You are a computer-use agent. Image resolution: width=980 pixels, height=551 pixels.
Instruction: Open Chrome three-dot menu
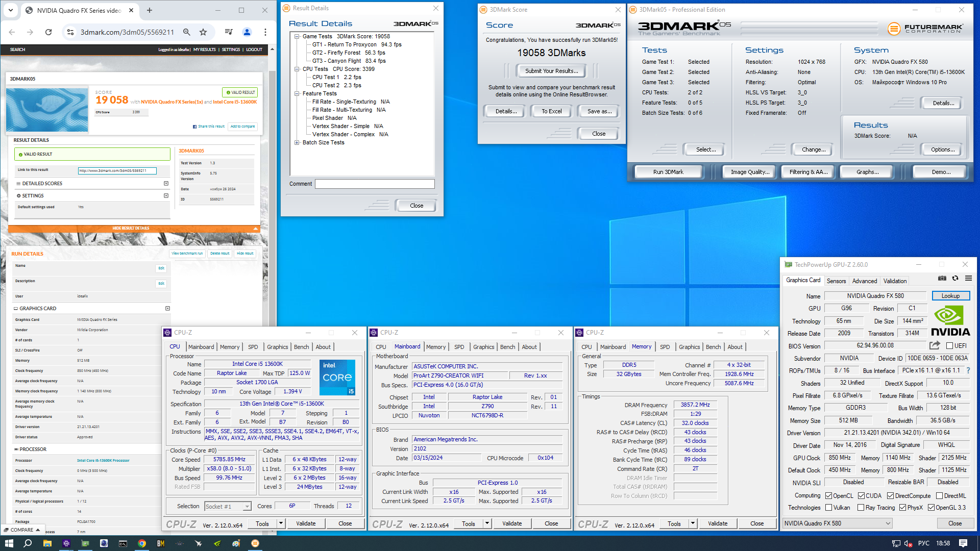(x=265, y=32)
